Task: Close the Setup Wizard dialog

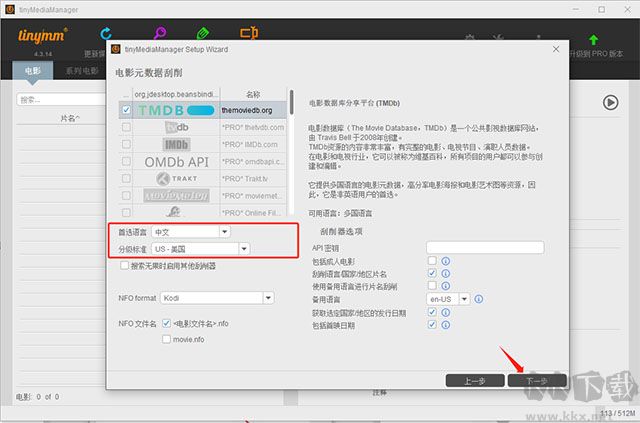Action: tap(556, 49)
